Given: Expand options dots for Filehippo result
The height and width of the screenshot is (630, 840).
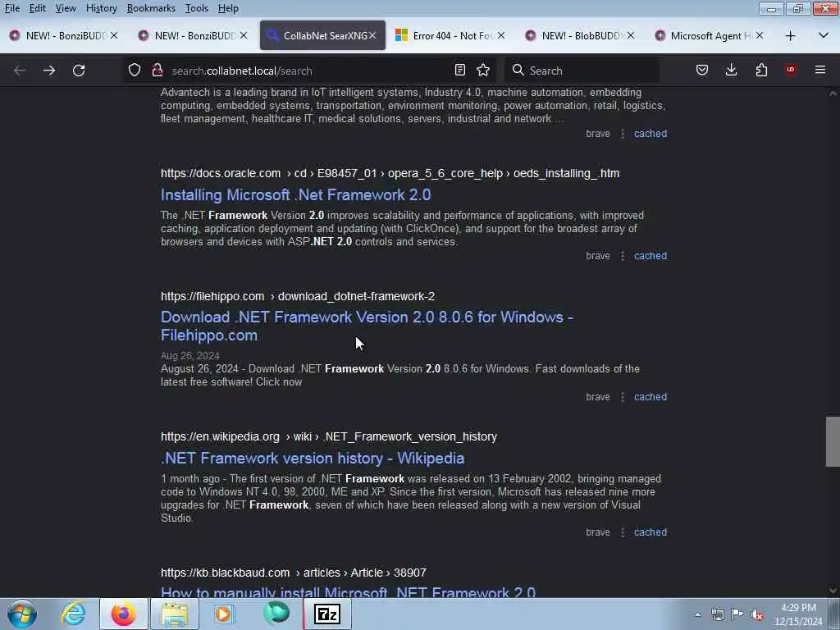Looking at the screenshot, I should (623, 397).
